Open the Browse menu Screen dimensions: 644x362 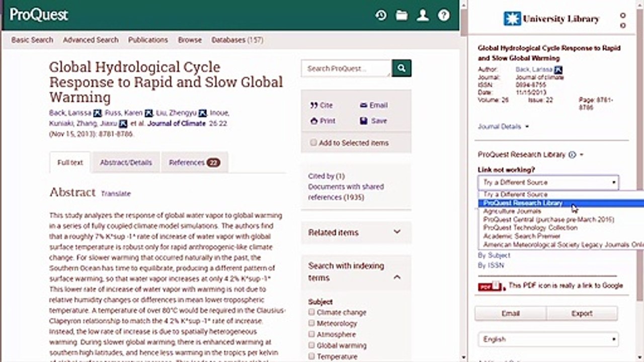(190, 40)
